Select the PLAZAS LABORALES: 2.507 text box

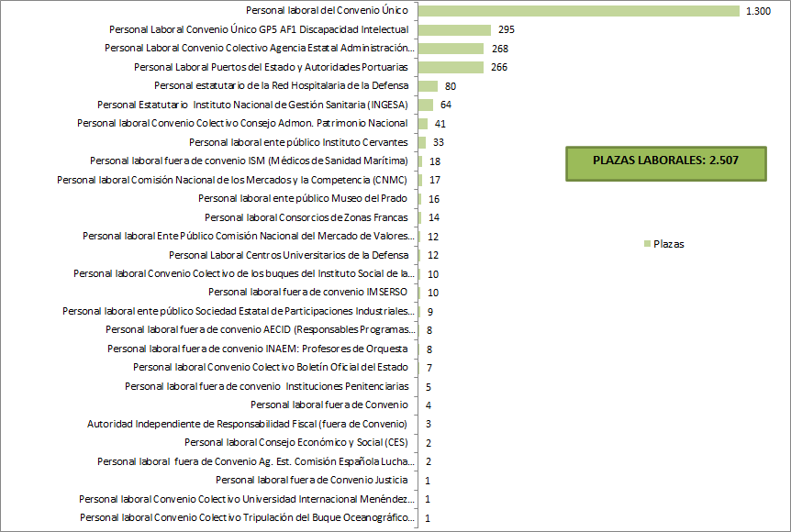(x=665, y=160)
